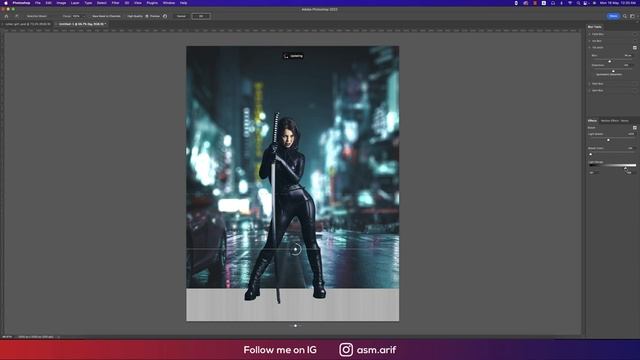Click the Bokeh Color slider handle
Image resolution: width=640 pixels, height=360 pixels.
pos(591,154)
